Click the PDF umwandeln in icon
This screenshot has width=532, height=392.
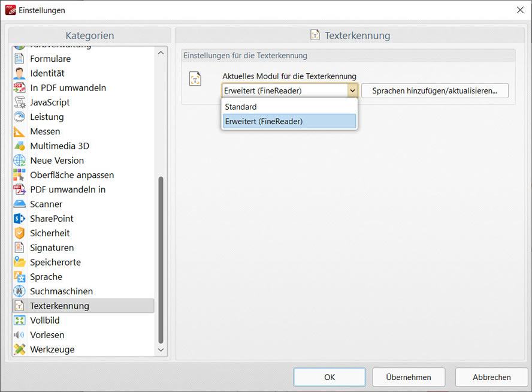19,189
